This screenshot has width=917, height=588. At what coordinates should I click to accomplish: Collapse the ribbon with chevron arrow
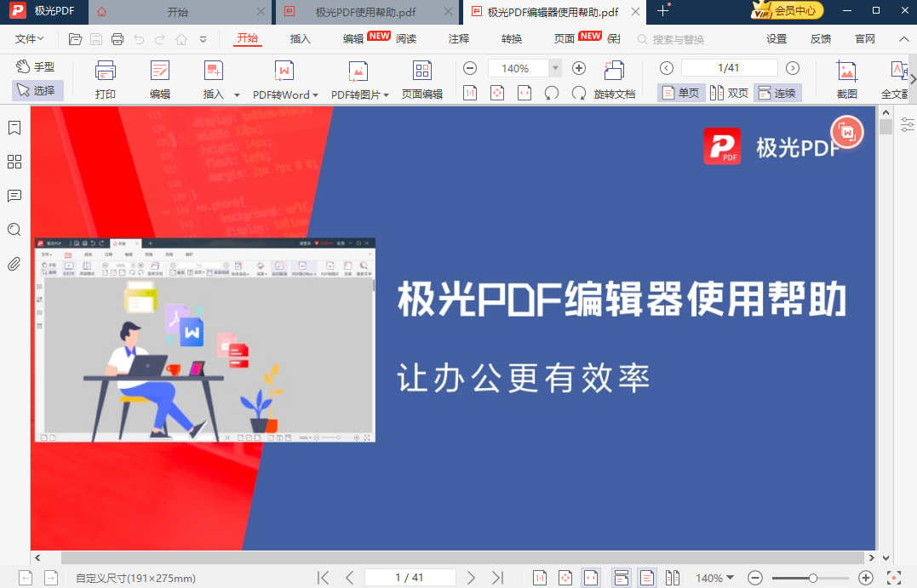click(903, 39)
